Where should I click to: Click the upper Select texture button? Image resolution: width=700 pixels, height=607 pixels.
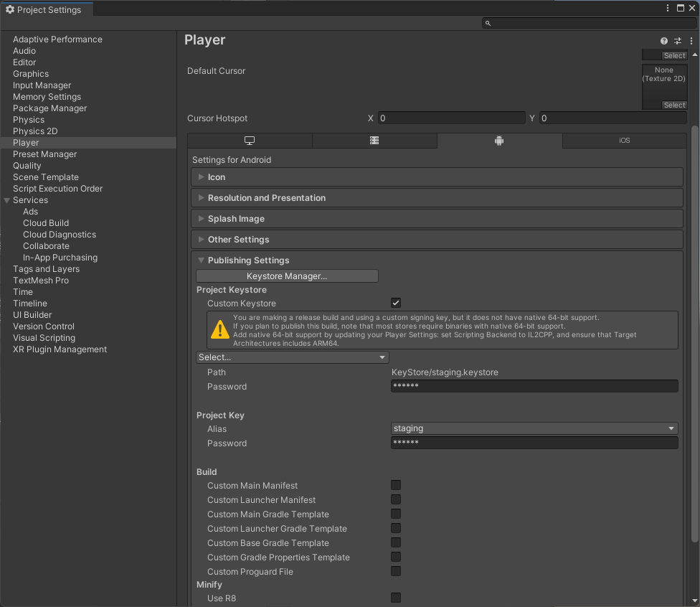[x=674, y=56]
